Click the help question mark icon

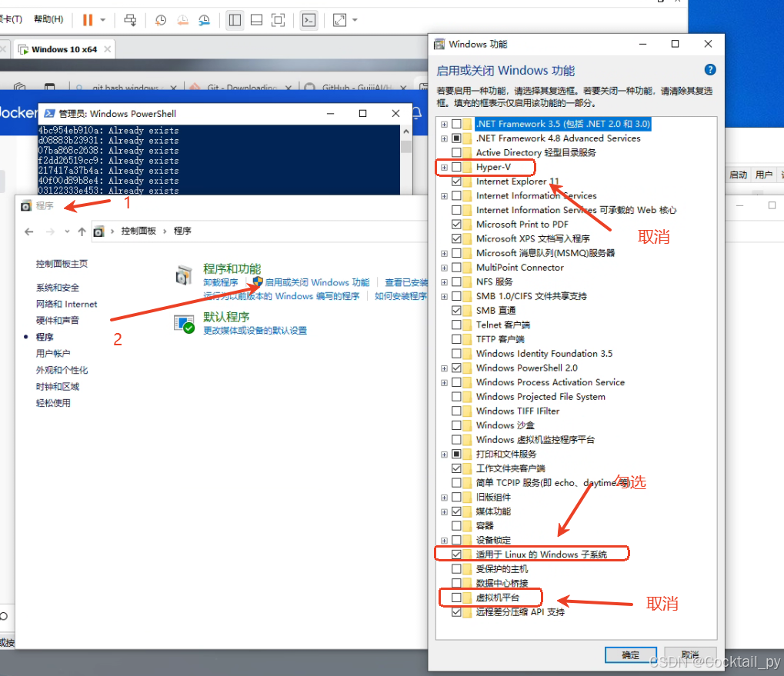tap(710, 70)
